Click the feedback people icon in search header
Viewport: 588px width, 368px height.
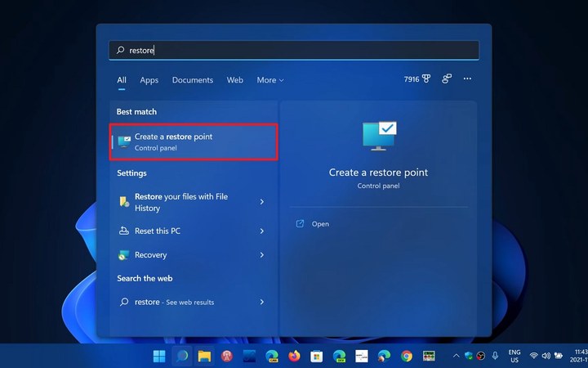click(446, 79)
